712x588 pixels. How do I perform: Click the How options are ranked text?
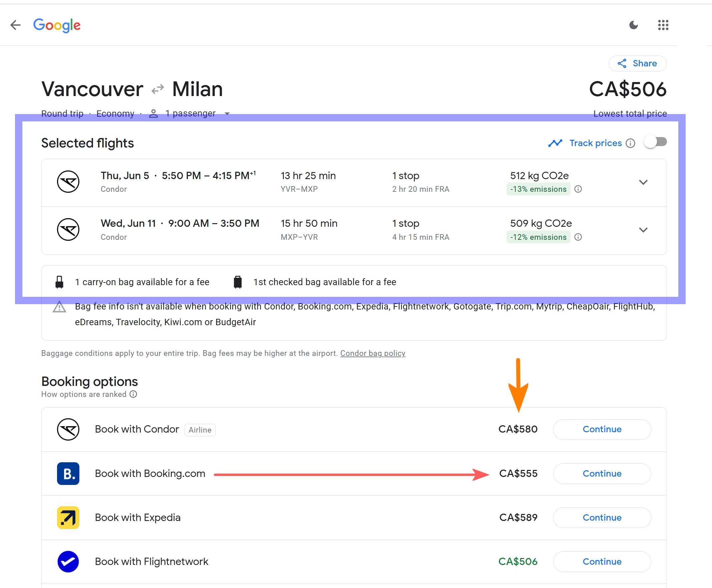point(84,394)
